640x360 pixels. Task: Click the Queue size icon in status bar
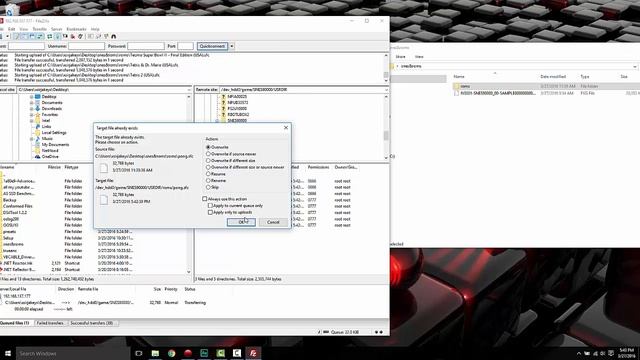pos(326,332)
